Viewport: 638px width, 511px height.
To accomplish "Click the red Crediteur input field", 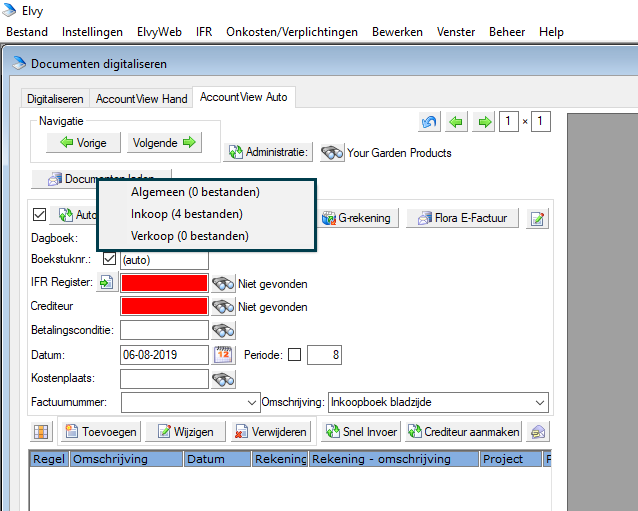I will click(164, 307).
